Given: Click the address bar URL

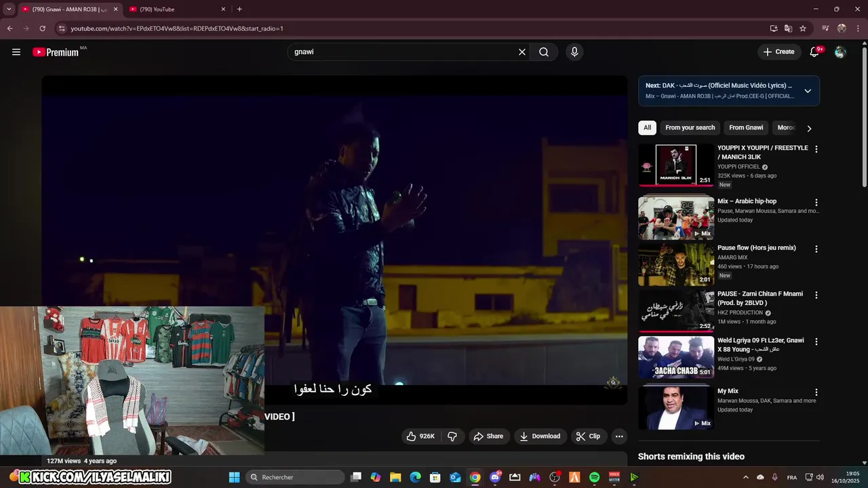Looking at the screenshot, I should click(177, 28).
